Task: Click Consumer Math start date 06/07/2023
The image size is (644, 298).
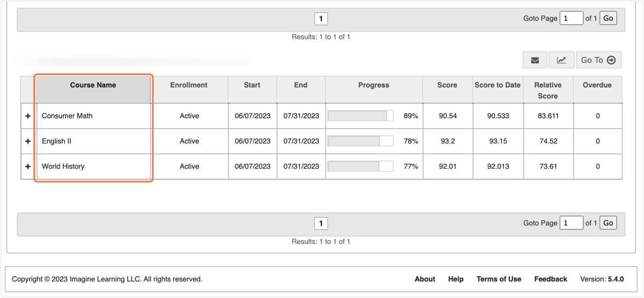Action: coord(253,116)
